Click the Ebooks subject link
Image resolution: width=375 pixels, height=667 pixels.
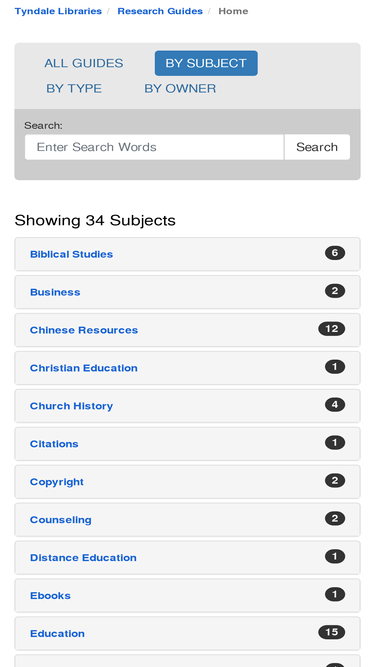[50, 596]
